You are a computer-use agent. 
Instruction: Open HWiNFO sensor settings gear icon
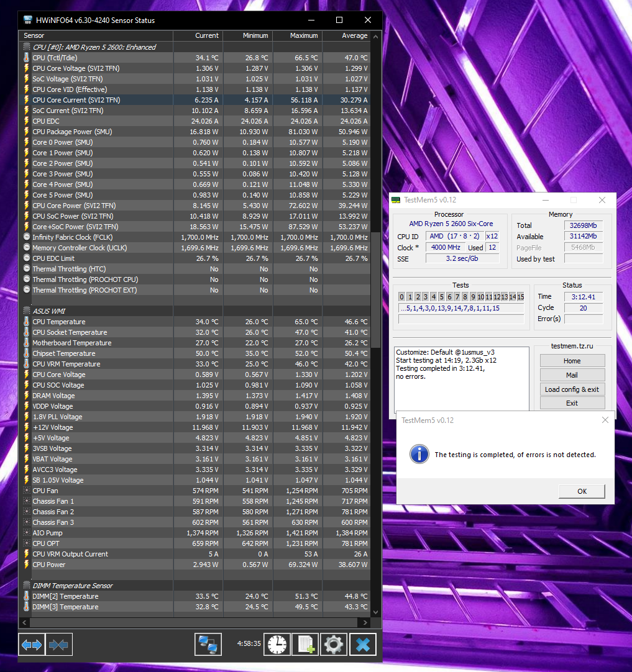[334, 644]
